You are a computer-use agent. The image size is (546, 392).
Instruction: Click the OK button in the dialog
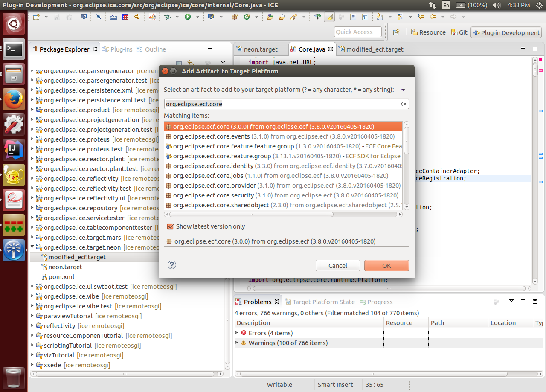[x=386, y=265]
